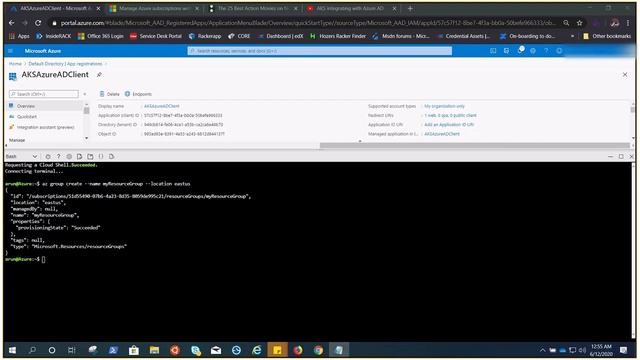Open Other bookmarks folder
This screenshot has height=360, width=640.
[607, 36]
